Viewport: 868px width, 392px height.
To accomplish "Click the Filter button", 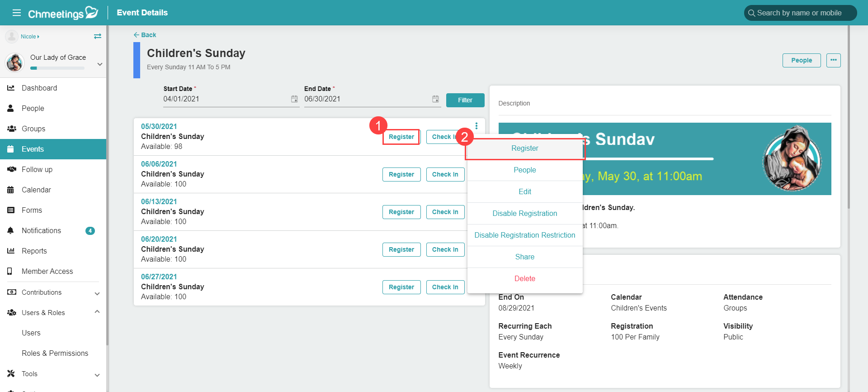I will [x=465, y=100].
